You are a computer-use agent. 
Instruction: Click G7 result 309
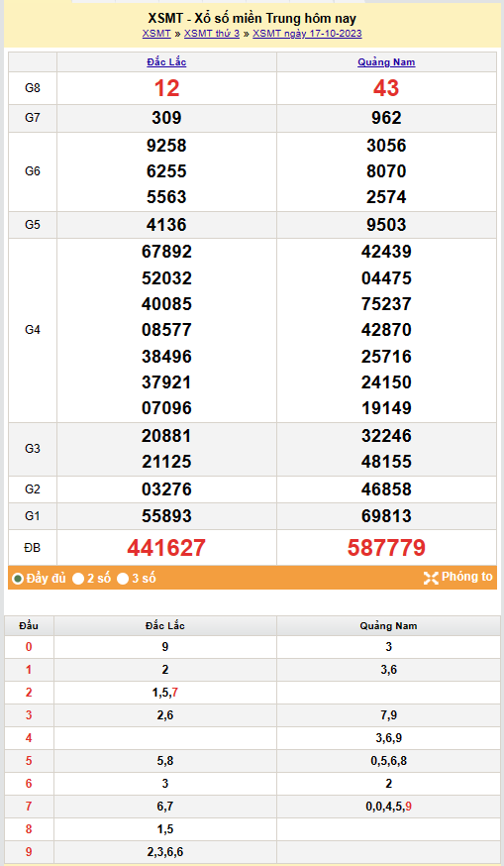(x=166, y=118)
